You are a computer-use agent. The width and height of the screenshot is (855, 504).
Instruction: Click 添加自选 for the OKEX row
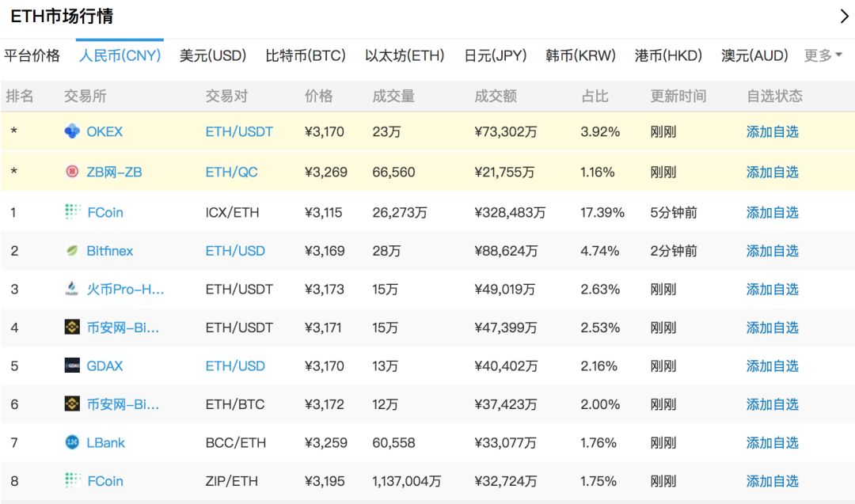(x=772, y=132)
